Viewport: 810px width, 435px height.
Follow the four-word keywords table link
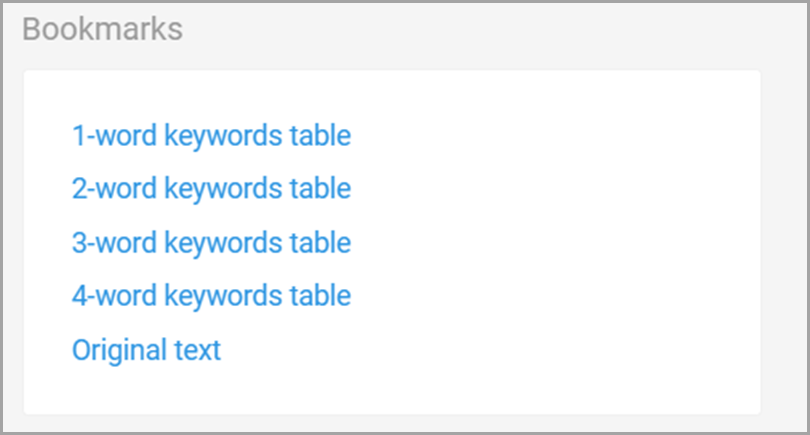point(211,296)
